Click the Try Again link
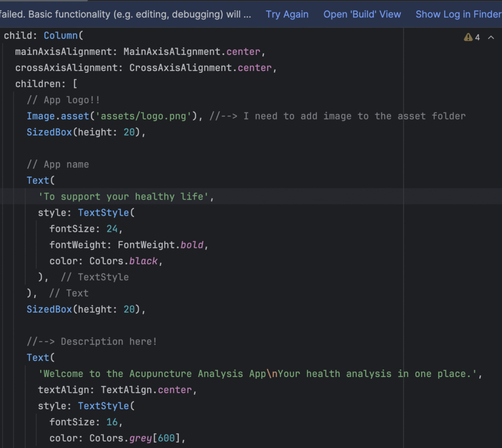The width and height of the screenshot is (502, 448). pyautogui.click(x=287, y=14)
